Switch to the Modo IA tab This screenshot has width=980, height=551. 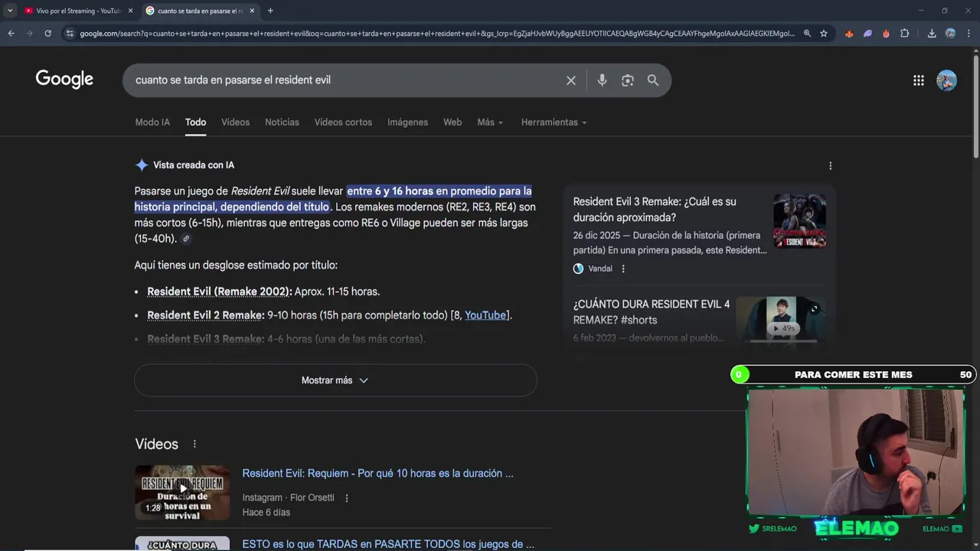point(152,122)
